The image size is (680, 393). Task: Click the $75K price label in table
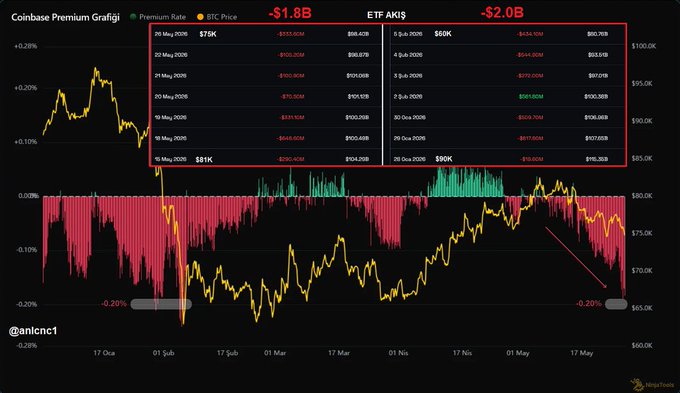[x=208, y=34]
